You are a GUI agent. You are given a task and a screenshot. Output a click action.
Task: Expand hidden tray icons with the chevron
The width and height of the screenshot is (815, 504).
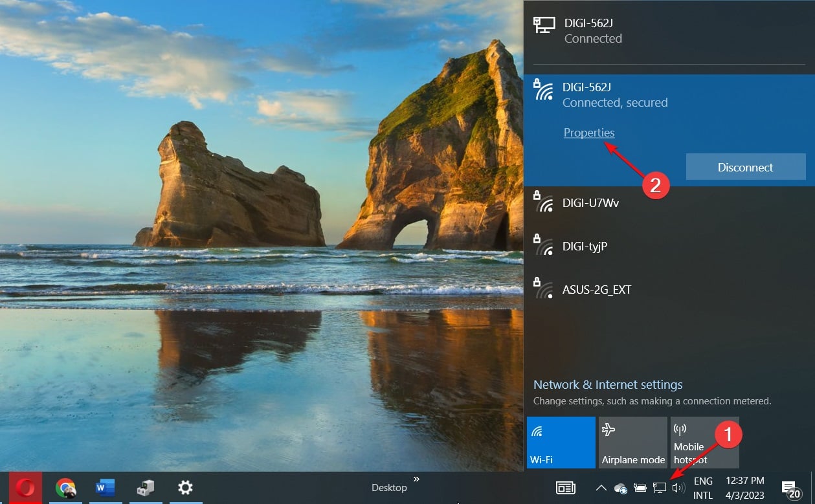601,488
